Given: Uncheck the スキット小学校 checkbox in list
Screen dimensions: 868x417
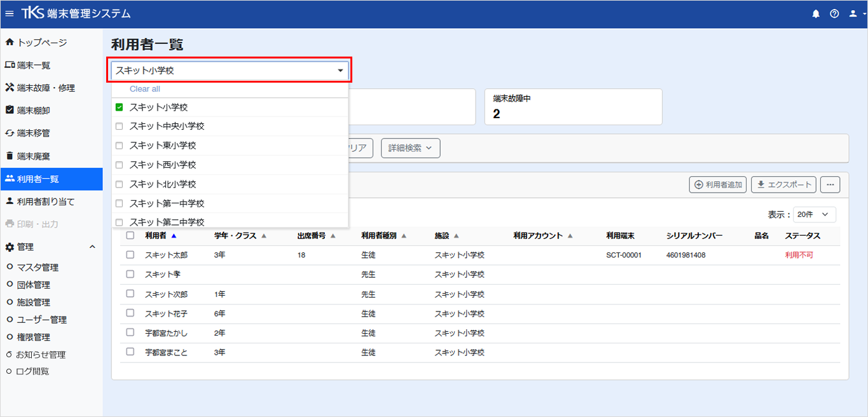Looking at the screenshot, I should point(119,107).
